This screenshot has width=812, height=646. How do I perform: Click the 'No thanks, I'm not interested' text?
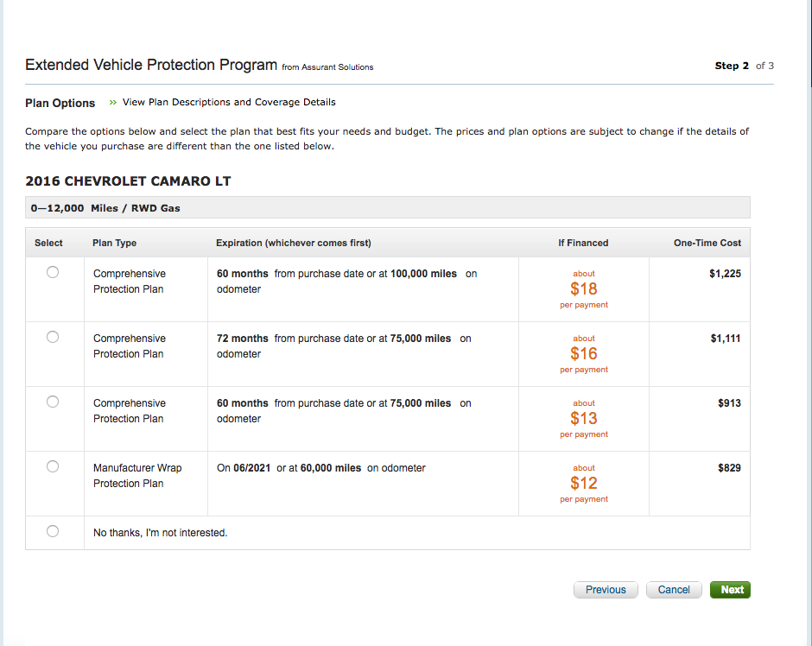tap(160, 533)
